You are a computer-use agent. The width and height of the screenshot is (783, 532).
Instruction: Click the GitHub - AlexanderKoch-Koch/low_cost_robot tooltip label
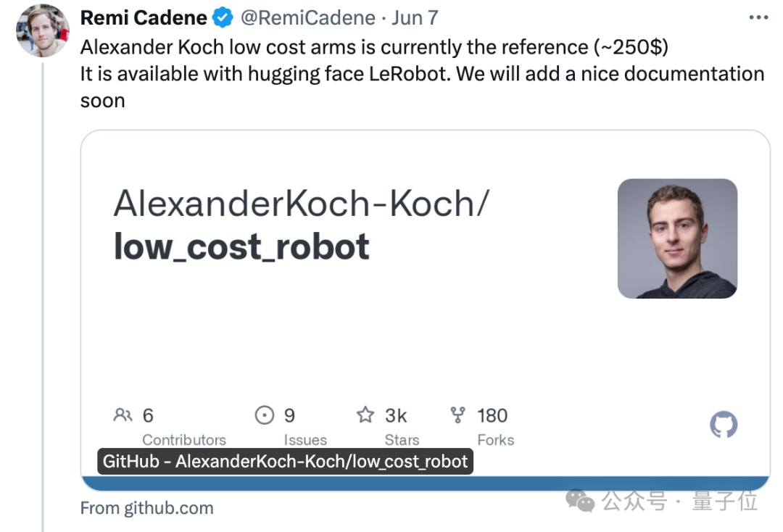(285, 462)
